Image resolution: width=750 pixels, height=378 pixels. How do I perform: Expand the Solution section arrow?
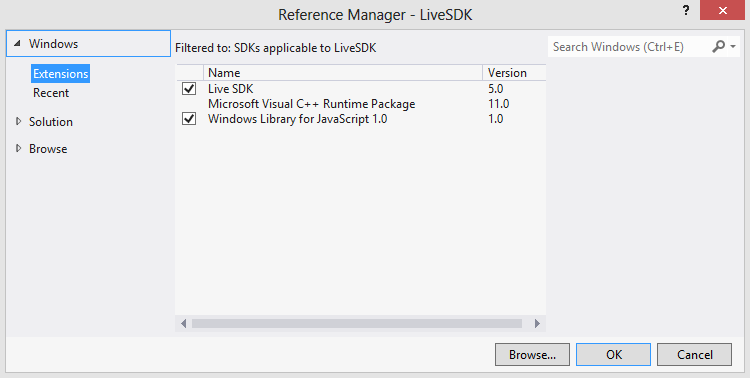[x=19, y=122]
